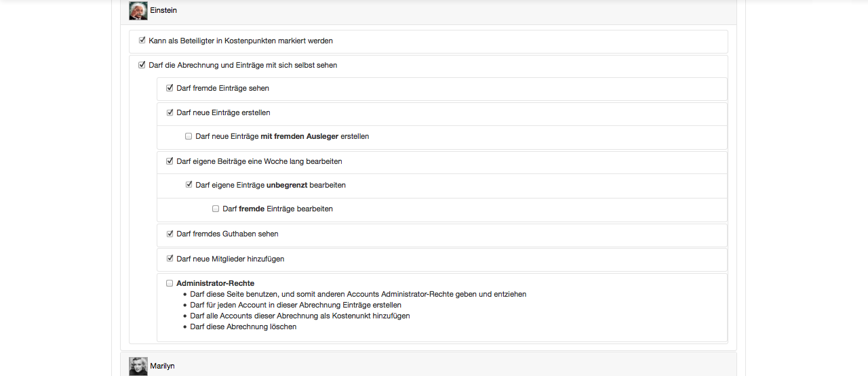868x376 pixels.
Task: Click bullet 'Darf für jeden Account... Einträge erstellen'
Action: click(295, 305)
